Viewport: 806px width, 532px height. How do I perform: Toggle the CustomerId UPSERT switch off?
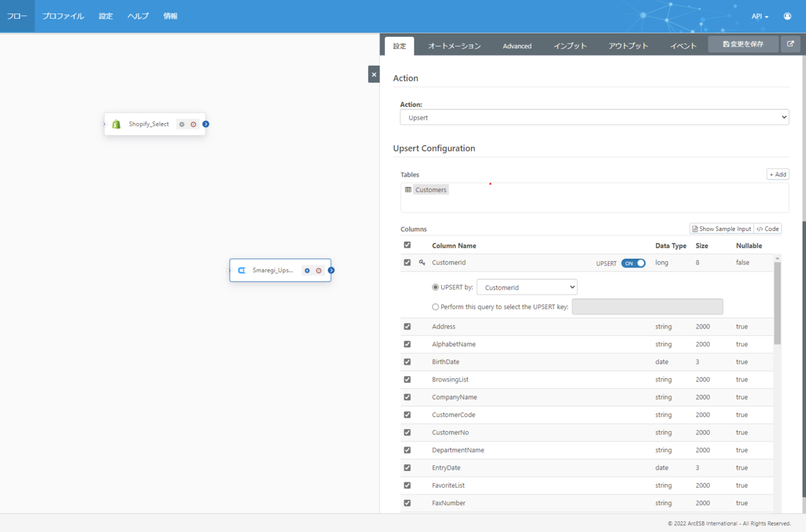pyautogui.click(x=633, y=263)
